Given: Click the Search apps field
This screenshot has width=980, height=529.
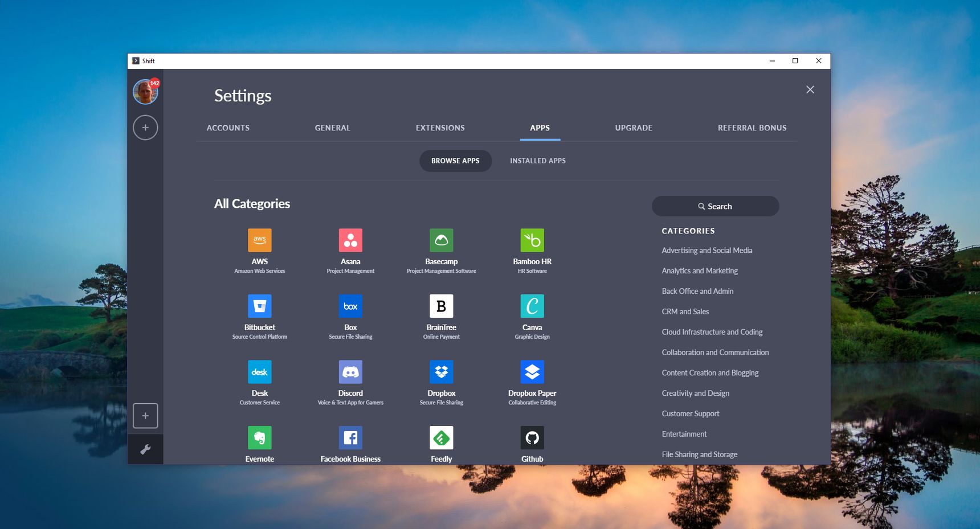Looking at the screenshot, I should pos(715,206).
